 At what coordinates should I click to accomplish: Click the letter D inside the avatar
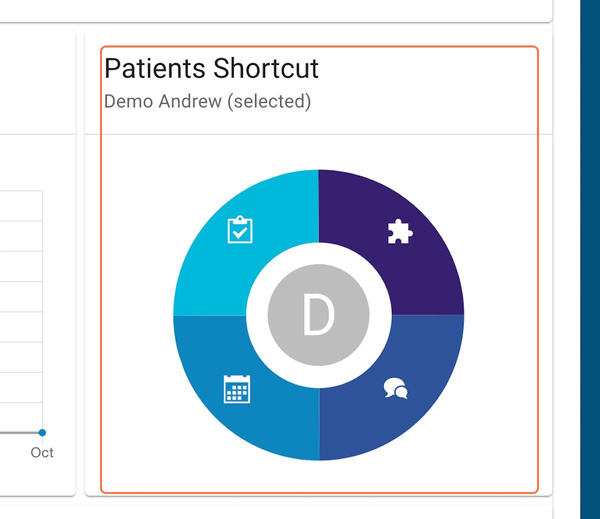coord(318,315)
